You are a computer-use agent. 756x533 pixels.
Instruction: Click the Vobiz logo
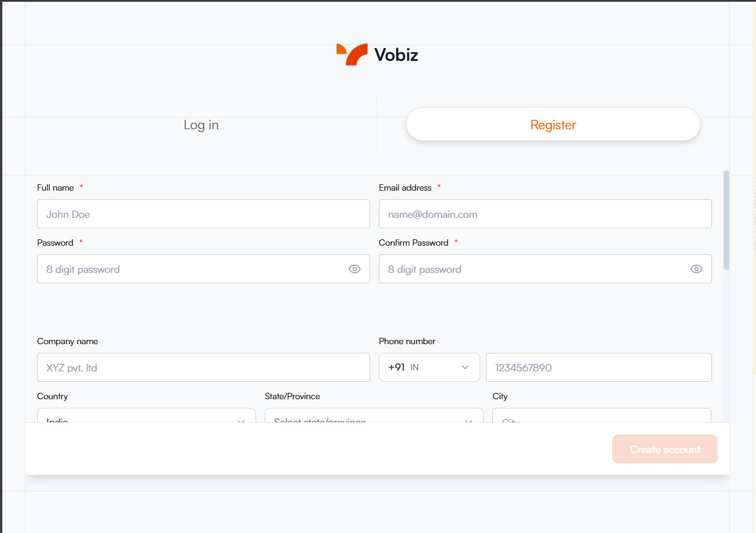(377, 54)
